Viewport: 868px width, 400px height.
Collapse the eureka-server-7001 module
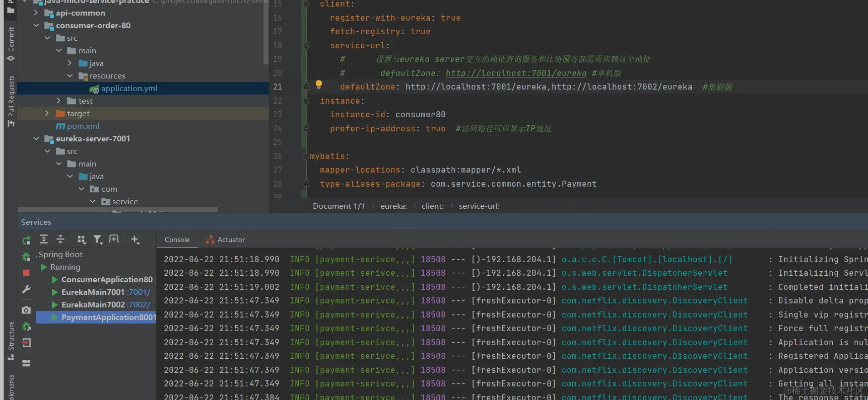(36, 139)
